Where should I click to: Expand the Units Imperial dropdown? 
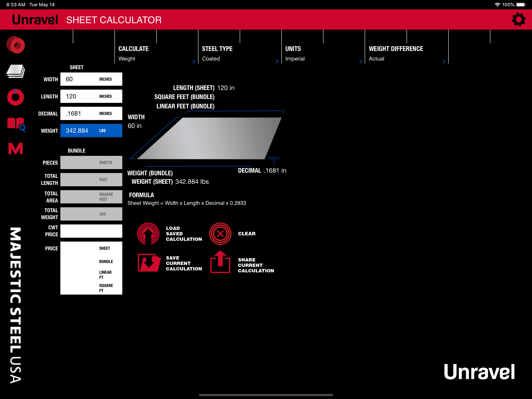[323, 54]
